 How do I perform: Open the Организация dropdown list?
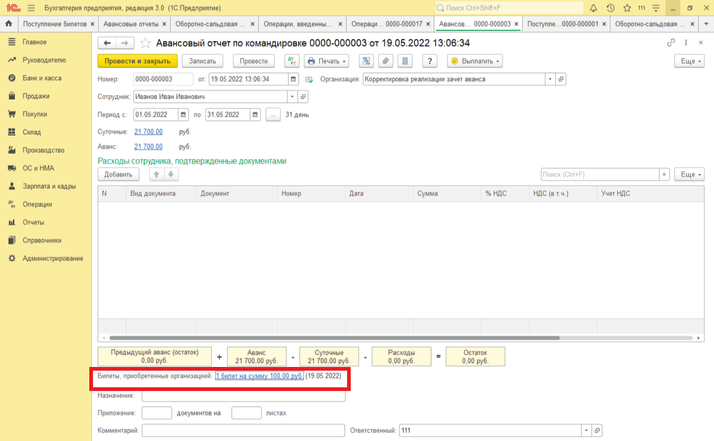coord(549,79)
